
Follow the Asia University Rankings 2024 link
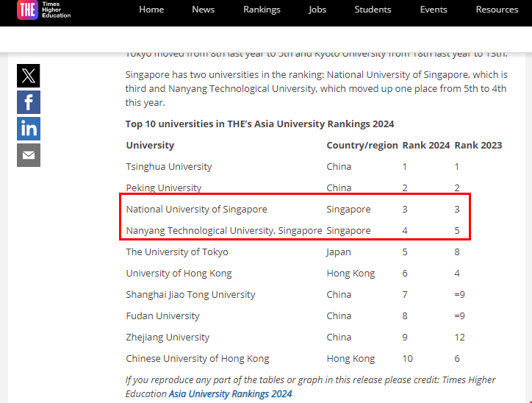point(230,393)
